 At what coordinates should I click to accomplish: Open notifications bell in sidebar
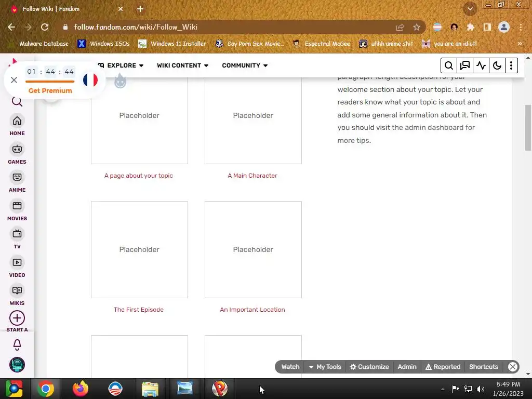click(17, 345)
